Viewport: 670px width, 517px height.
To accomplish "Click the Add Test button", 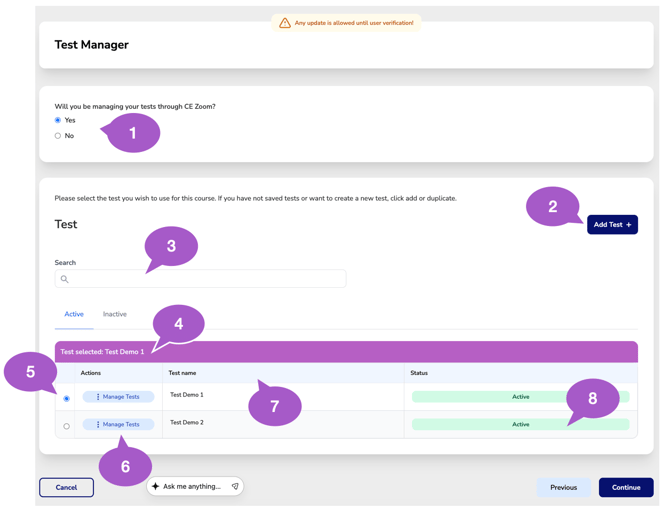I will (x=612, y=224).
